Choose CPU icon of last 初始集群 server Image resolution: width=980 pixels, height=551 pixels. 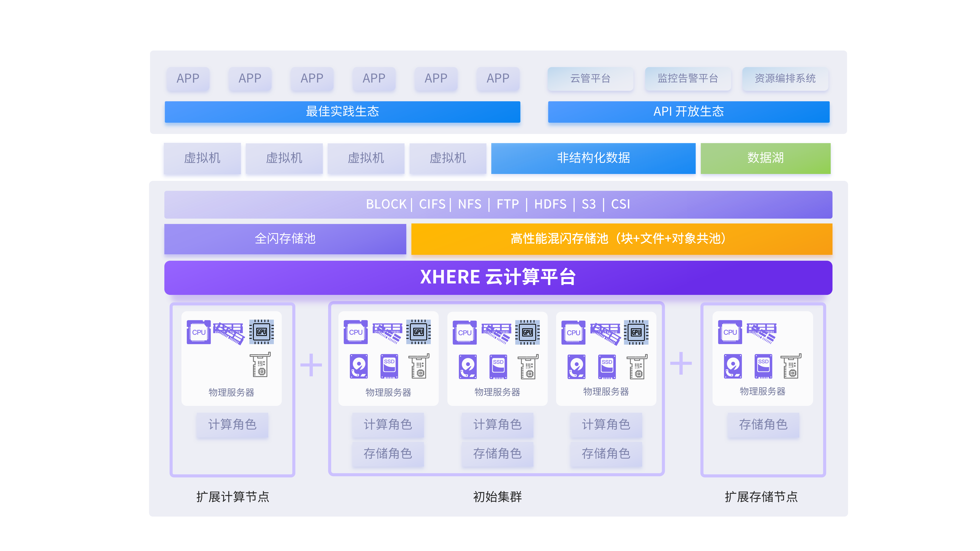[x=573, y=332]
